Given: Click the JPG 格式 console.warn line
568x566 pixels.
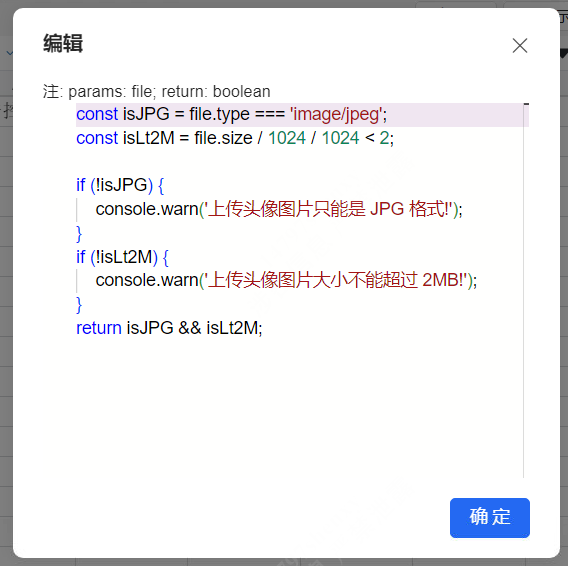Looking at the screenshot, I should pos(279,209).
